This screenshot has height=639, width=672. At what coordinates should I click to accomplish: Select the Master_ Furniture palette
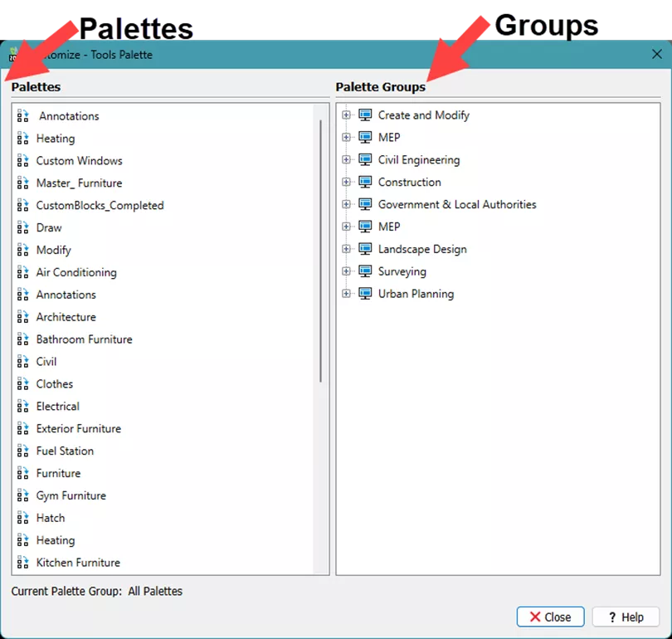tap(79, 183)
